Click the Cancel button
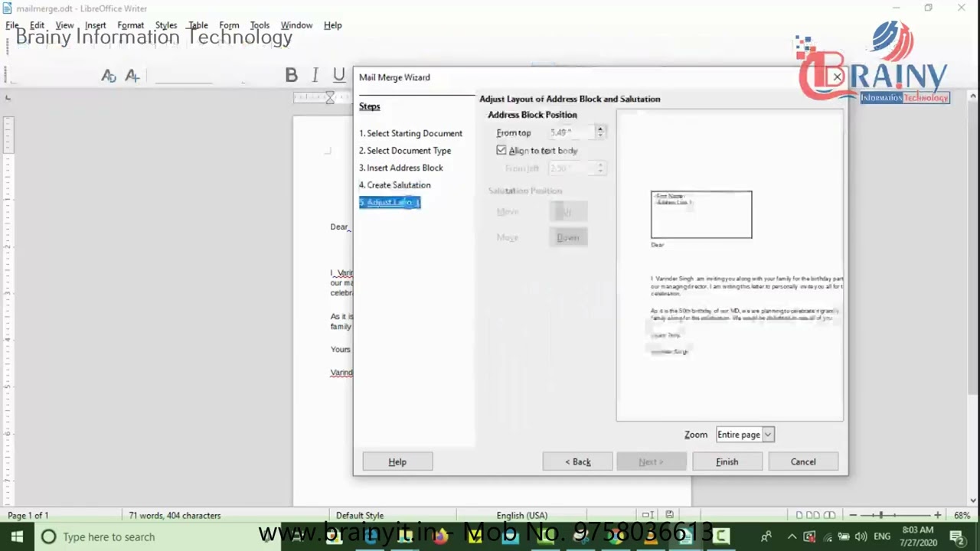The height and width of the screenshot is (551, 980). pos(803,461)
